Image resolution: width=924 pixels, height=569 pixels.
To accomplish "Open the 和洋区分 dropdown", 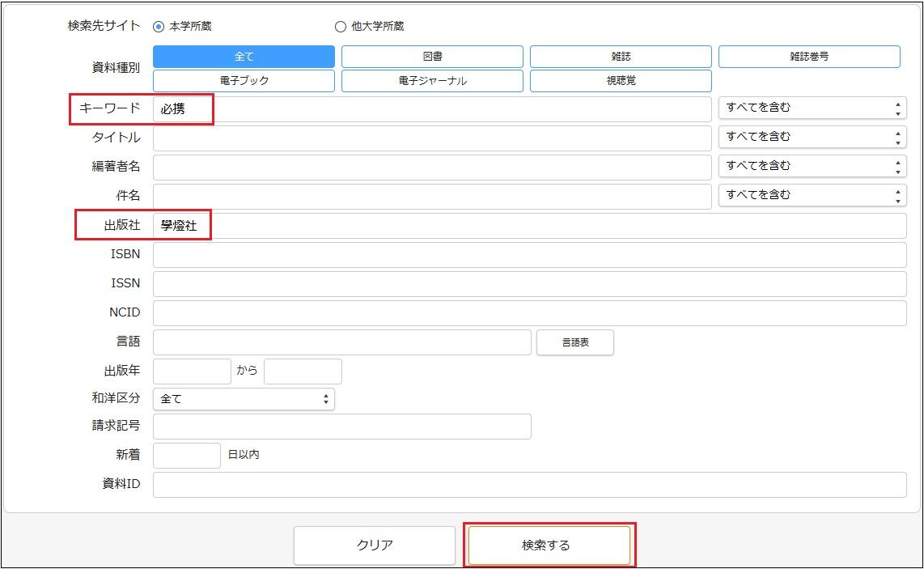I will coord(244,399).
